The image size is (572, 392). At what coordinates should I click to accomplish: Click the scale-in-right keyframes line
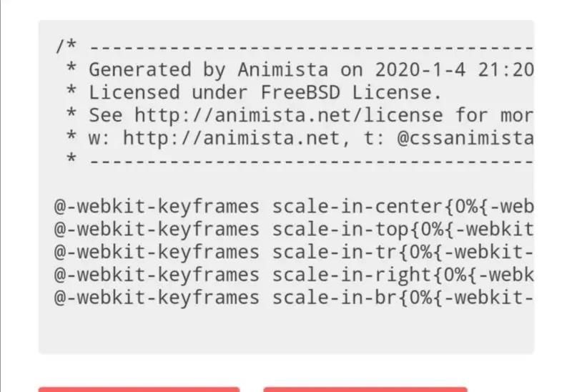[x=293, y=275]
